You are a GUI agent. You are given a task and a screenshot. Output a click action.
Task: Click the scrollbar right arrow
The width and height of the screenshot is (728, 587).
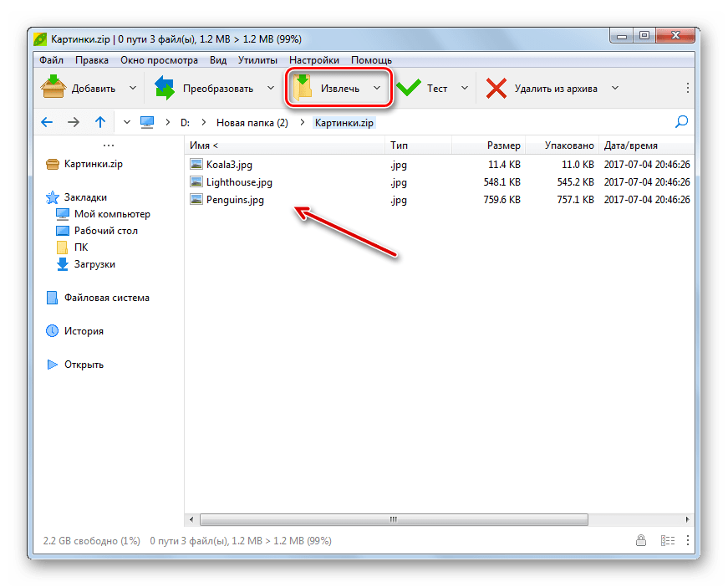tap(687, 519)
